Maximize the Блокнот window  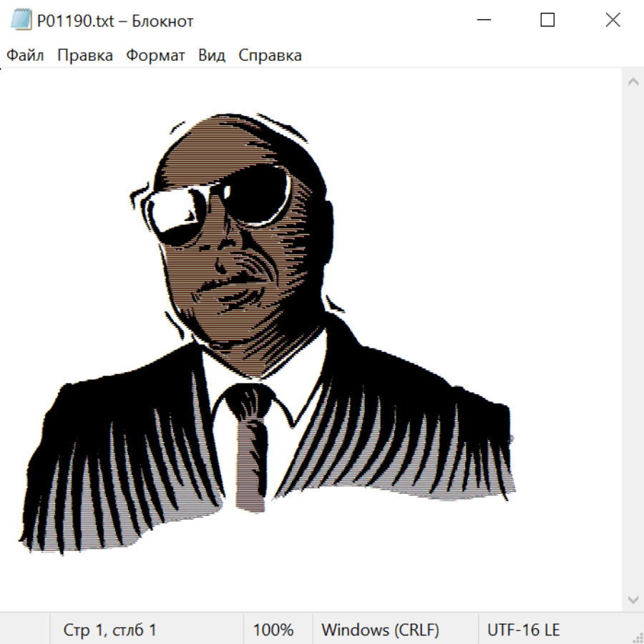click(547, 21)
